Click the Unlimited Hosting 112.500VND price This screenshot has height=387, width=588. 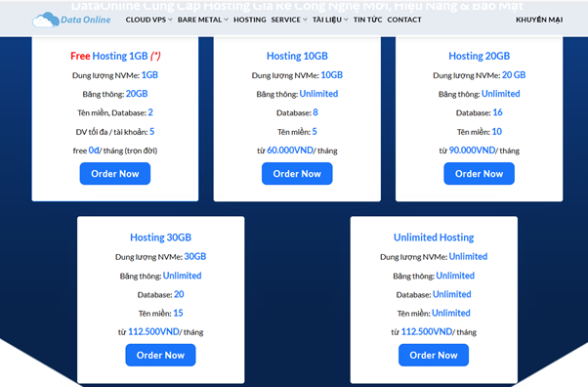click(x=427, y=332)
